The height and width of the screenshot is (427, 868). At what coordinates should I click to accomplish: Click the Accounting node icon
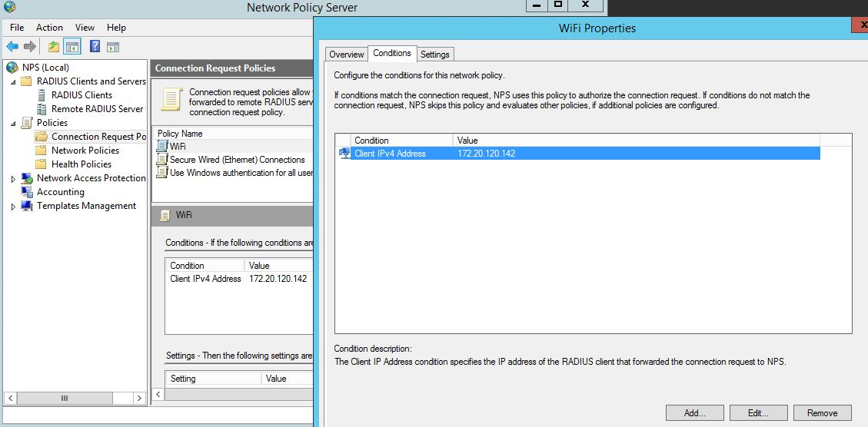click(x=27, y=192)
